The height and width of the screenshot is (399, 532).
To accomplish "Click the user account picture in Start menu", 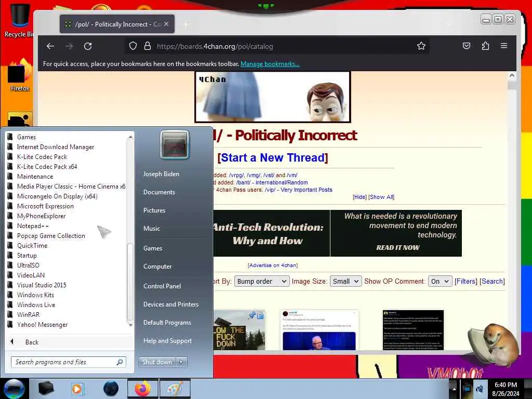I will click(175, 145).
